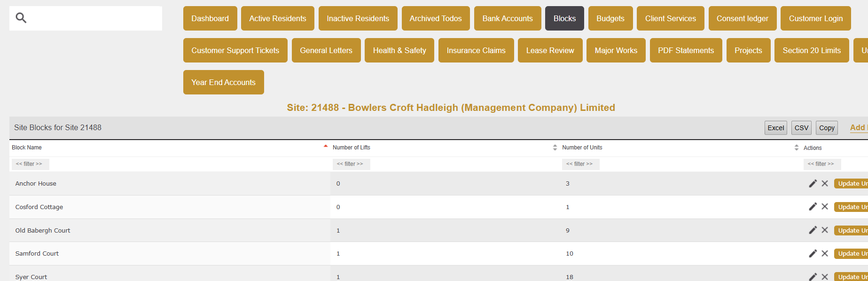Focus the search input field
Viewport: 868px width, 281px height.
pyautogui.click(x=86, y=18)
